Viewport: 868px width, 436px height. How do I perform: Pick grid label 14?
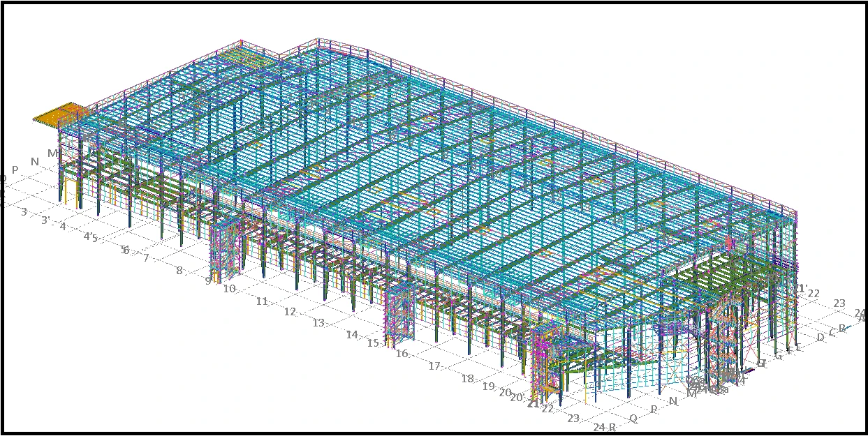click(352, 335)
